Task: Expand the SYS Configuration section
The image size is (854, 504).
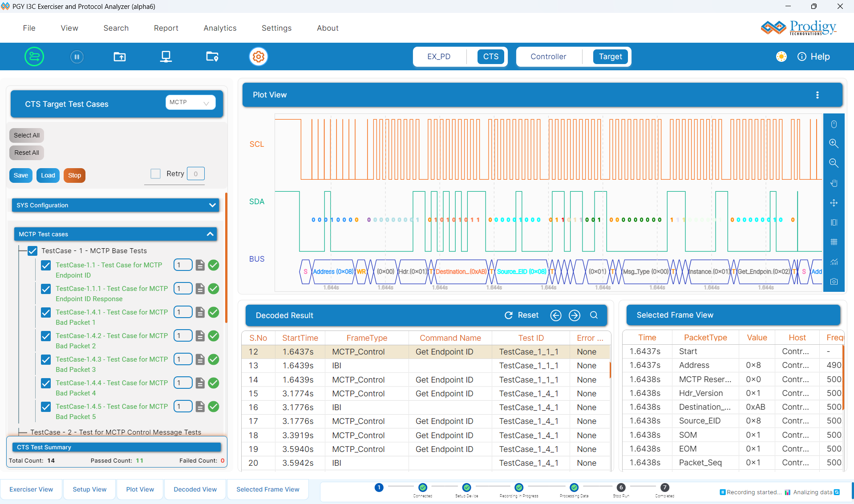Action: click(x=212, y=205)
